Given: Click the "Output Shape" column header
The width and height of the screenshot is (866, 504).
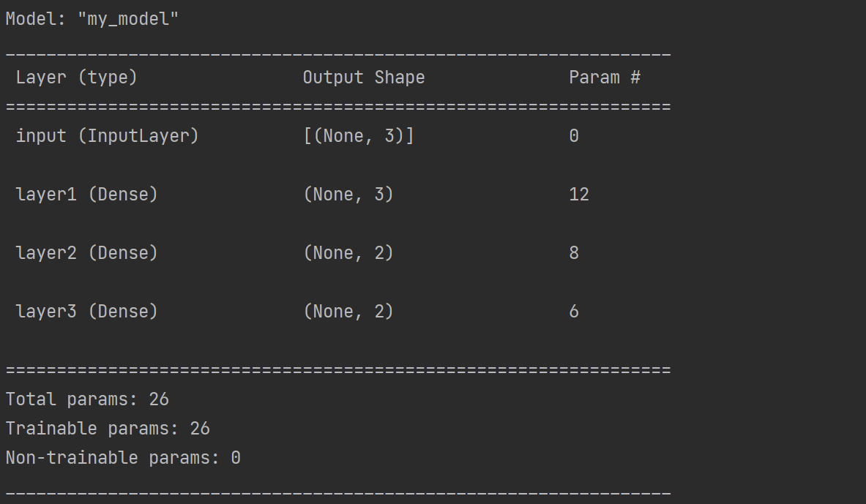Looking at the screenshot, I should [363, 78].
